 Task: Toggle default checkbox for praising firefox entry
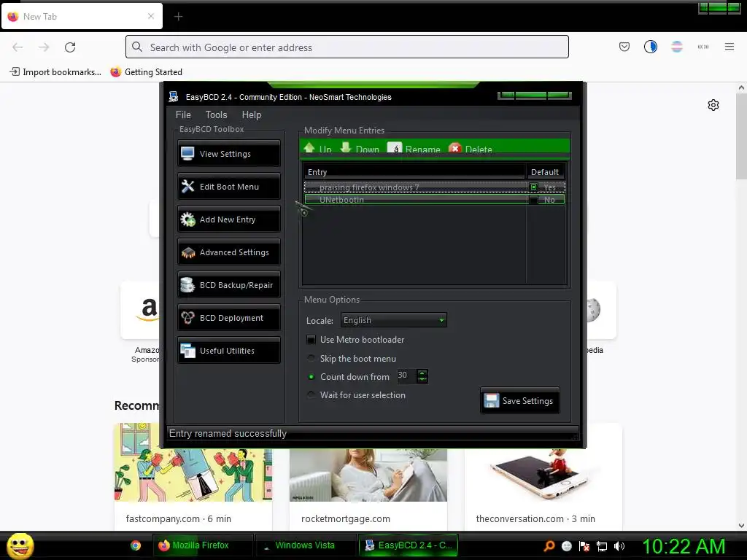coord(533,187)
